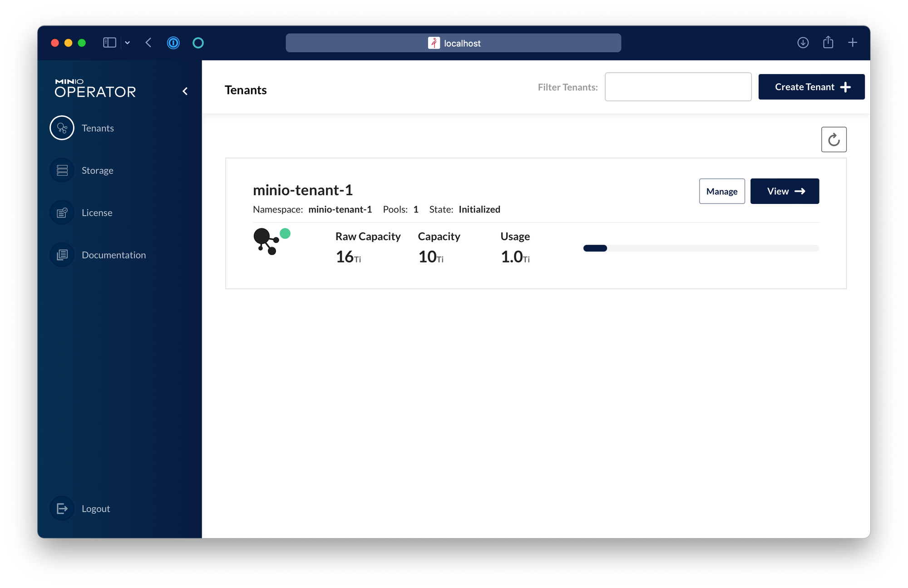The height and width of the screenshot is (588, 908).
Task: Select the Storage icon in sidebar
Action: tap(62, 170)
